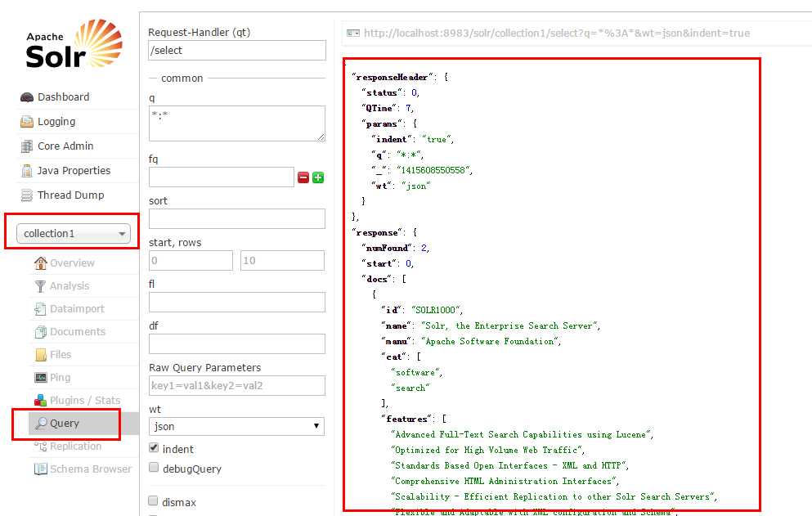Open Java Properties page
Viewport: 812px width, 516px height.
coord(74,170)
